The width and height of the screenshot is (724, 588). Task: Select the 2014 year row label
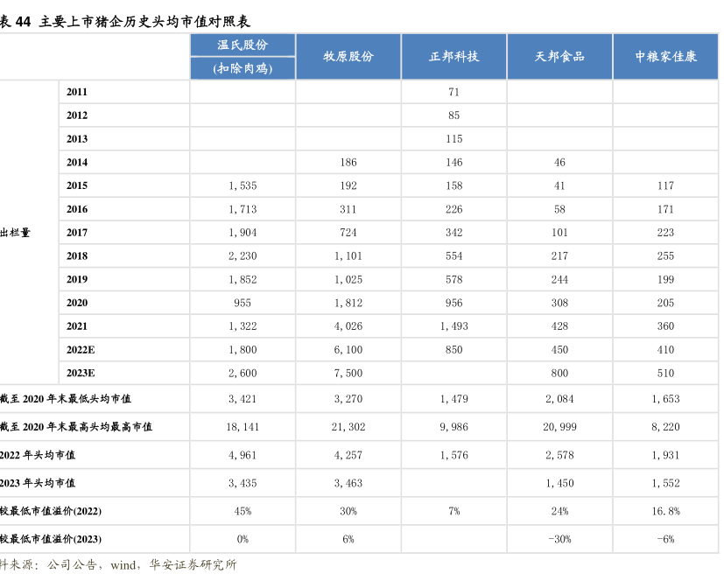coord(77,163)
